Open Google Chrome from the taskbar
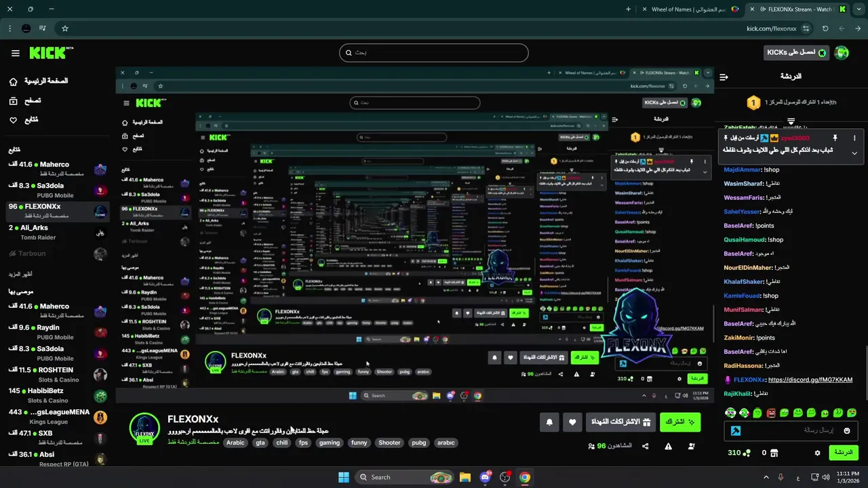868x488 pixels. point(524,477)
